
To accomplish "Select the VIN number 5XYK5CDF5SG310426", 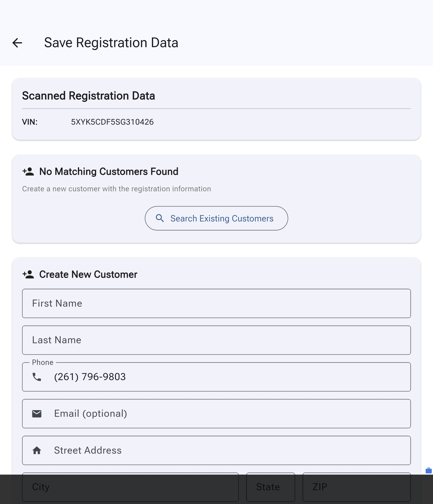I will click(112, 122).
